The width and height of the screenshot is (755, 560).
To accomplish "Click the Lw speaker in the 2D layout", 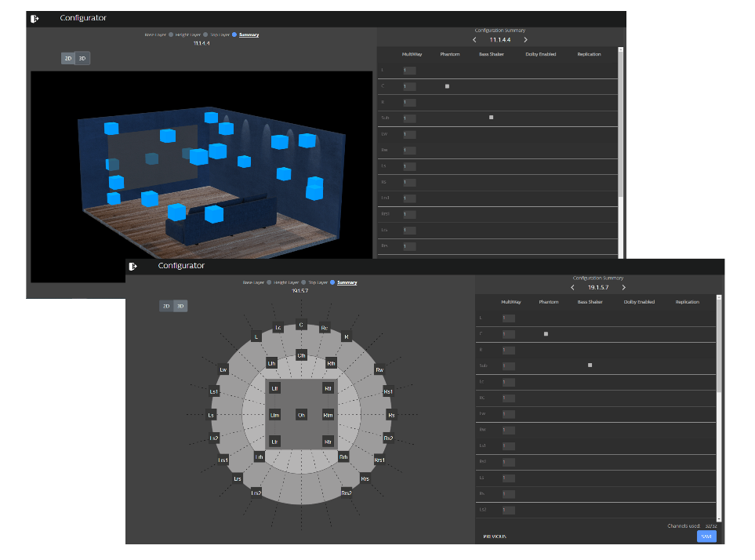I will [x=223, y=369].
